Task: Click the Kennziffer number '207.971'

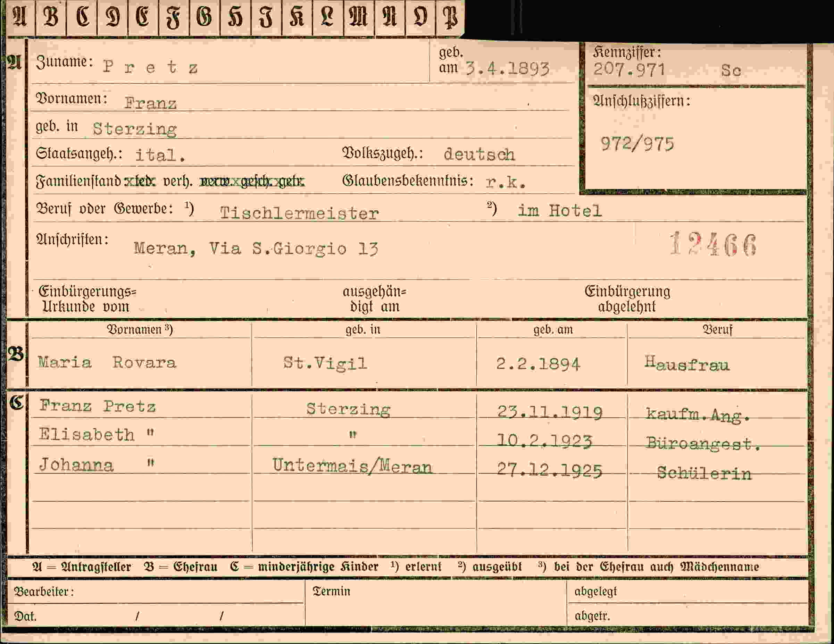Action: pos(629,69)
